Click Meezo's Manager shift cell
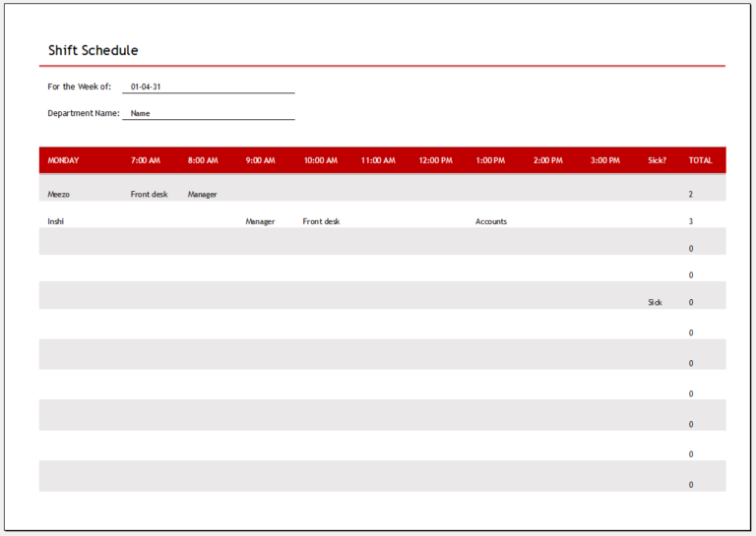756x536 pixels. tap(202, 194)
